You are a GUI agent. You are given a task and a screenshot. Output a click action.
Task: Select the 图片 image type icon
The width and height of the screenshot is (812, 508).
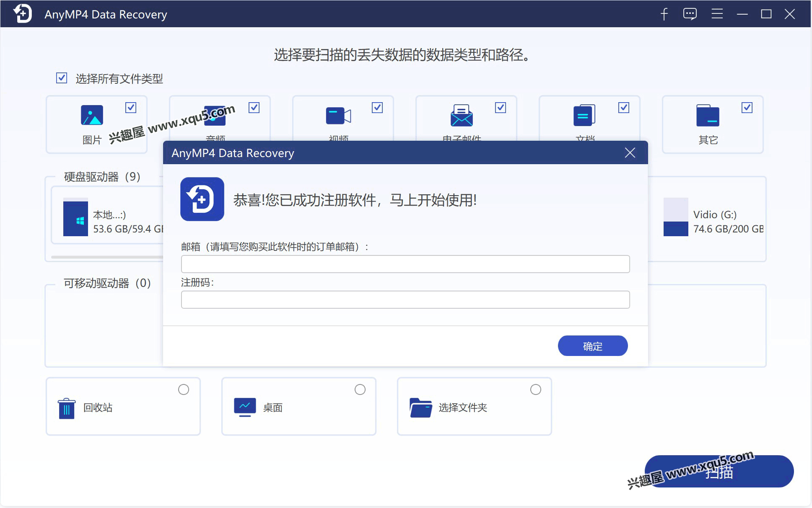click(92, 115)
